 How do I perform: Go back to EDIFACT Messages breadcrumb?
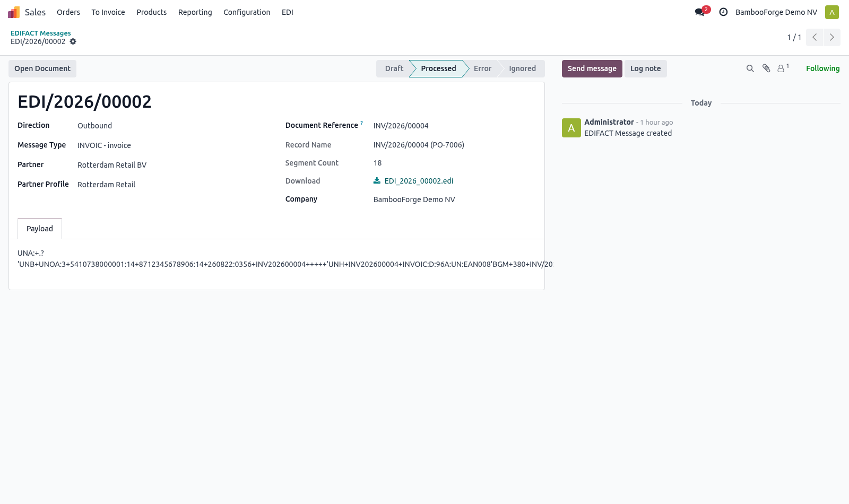pos(41,33)
